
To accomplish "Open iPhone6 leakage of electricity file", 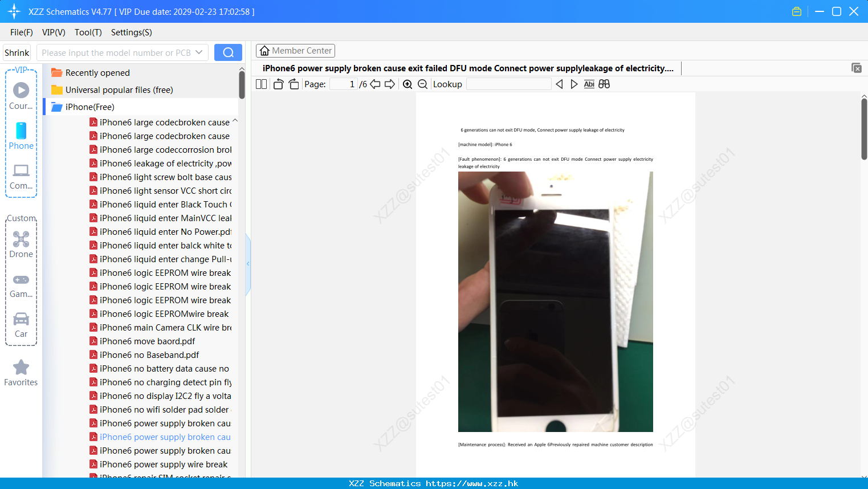I will click(x=161, y=164).
